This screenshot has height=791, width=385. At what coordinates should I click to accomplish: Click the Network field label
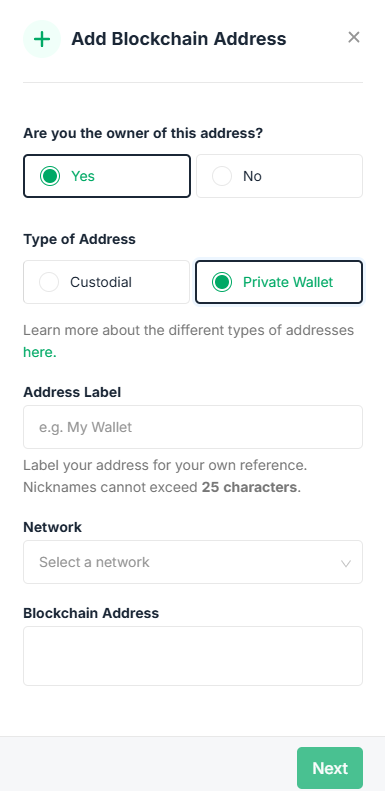click(52, 527)
